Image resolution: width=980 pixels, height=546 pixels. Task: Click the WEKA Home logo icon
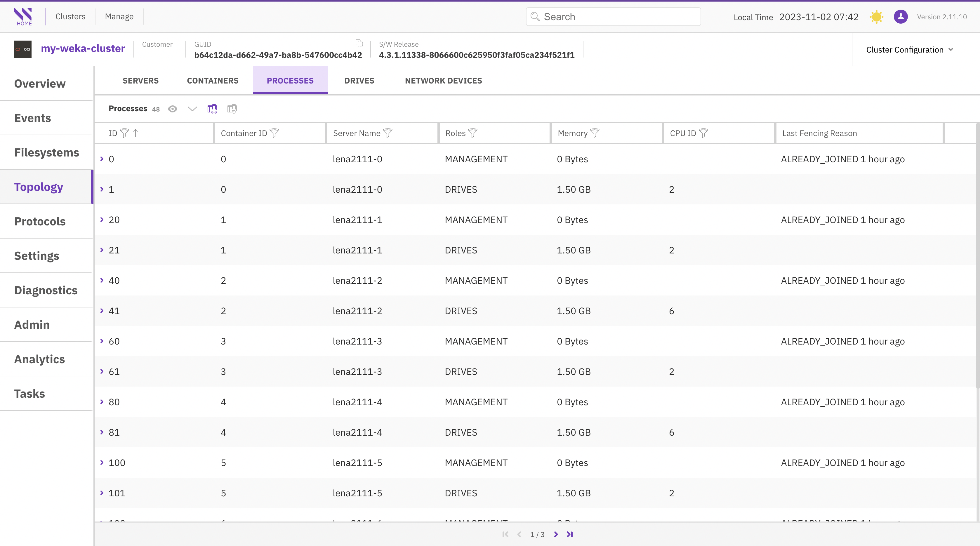pos(23,16)
